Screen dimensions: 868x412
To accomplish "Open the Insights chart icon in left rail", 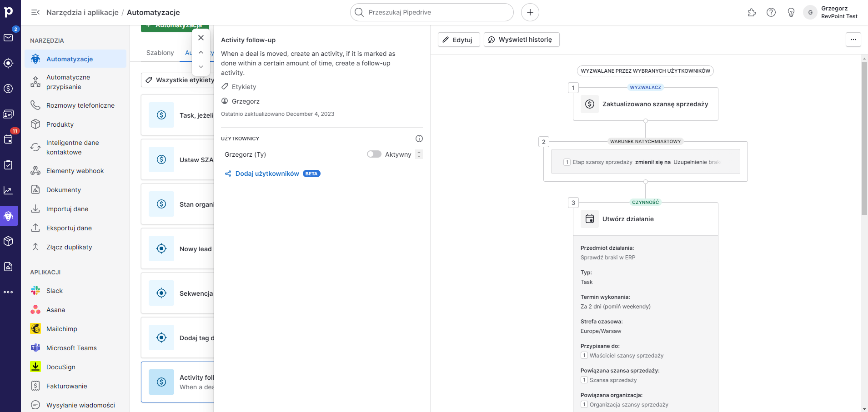I will (x=9, y=190).
